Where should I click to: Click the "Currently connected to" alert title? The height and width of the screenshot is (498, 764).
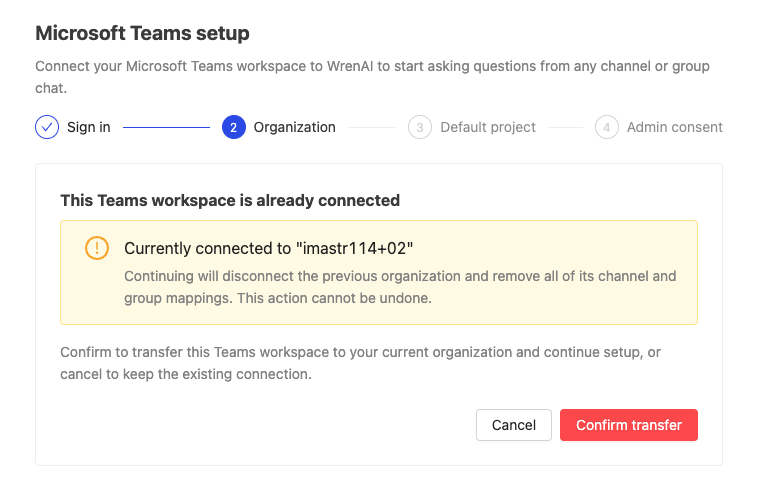(268, 248)
